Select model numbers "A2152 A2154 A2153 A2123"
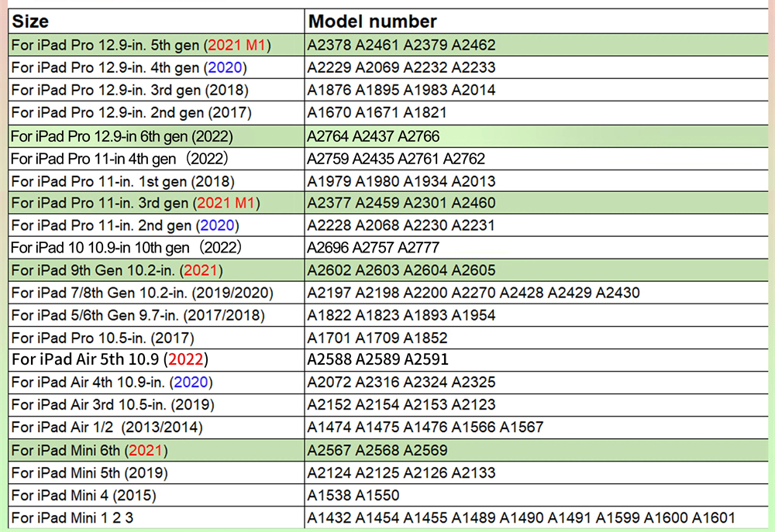The height and width of the screenshot is (532, 775). (401, 404)
